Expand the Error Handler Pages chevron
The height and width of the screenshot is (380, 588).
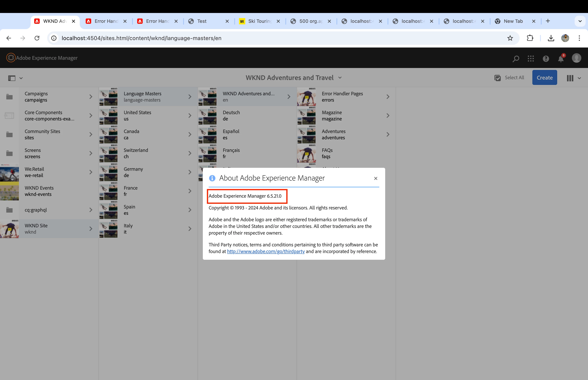coord(388,97)
